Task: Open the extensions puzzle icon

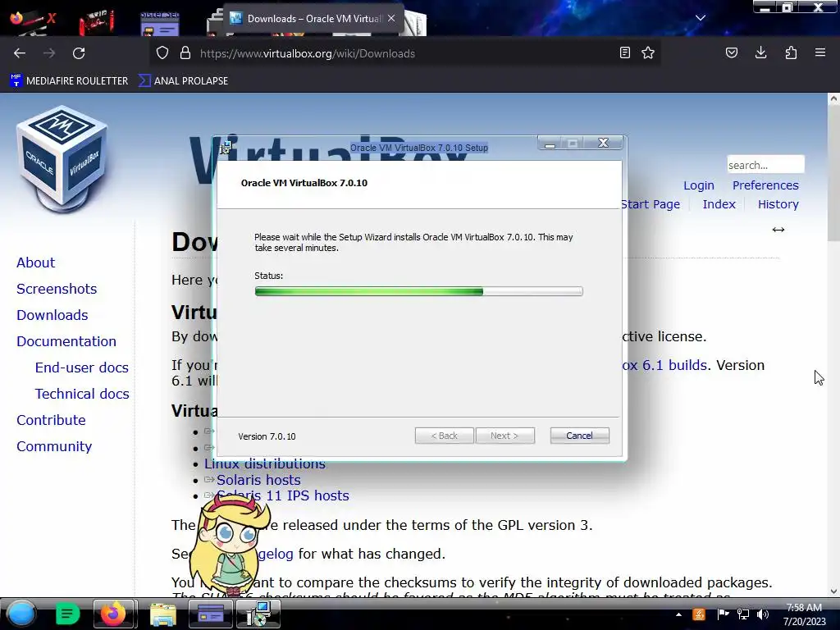Action: (x=791, y=53)
